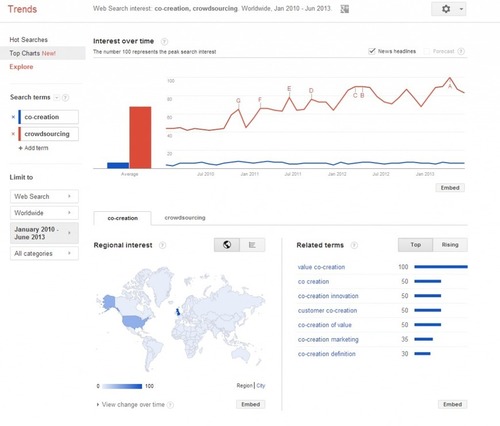Viewport: 500px width, 426px height.
Task: Open the Worldwide region dropdown
Action: click(x=44, y=213)
